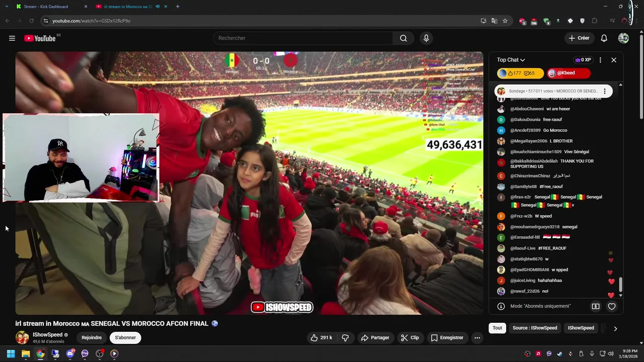The height and width of the screenshot is (362, 644).
Task: Focus the Rechercher search field
Action: pos(303,38)
